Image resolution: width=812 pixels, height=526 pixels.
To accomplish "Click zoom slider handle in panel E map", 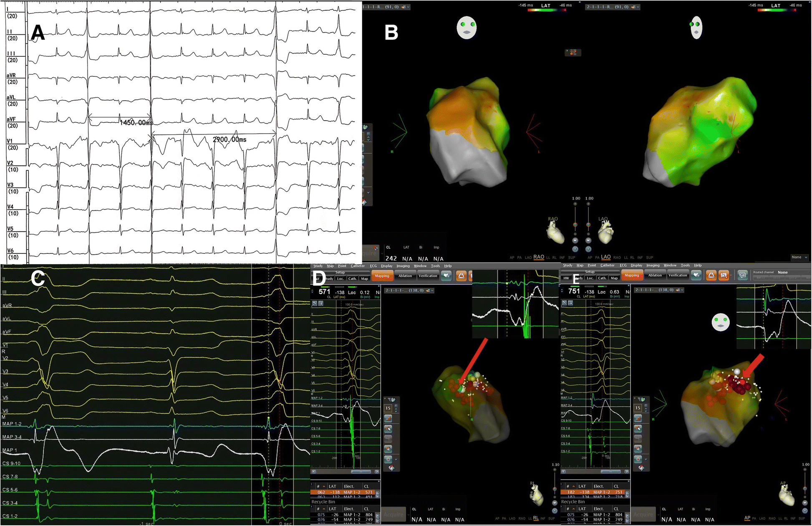I will 804,489.
